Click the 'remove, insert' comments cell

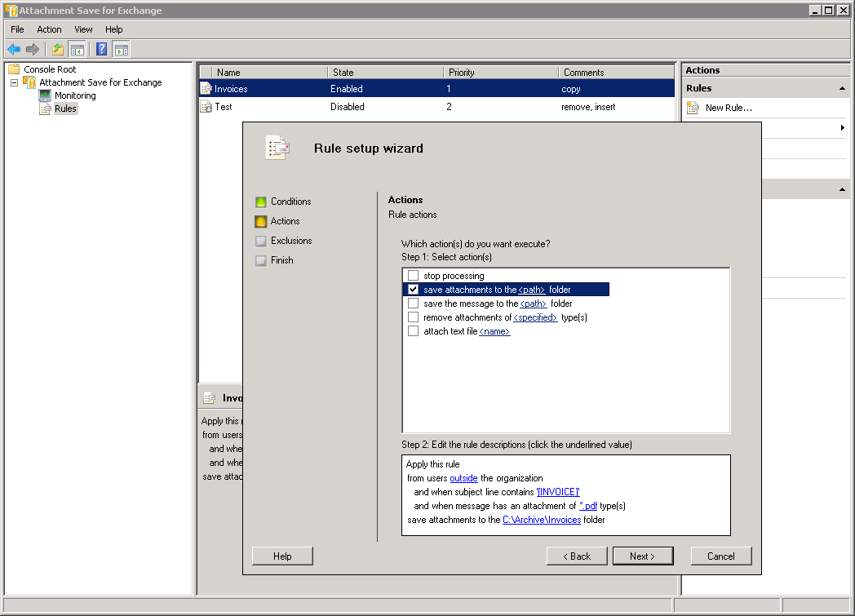pyautogui.click(x=588, y=108)
